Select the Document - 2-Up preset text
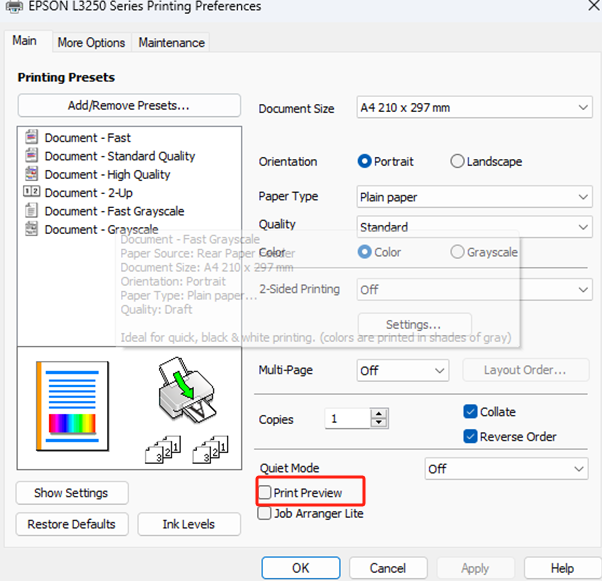 point(89,192)
